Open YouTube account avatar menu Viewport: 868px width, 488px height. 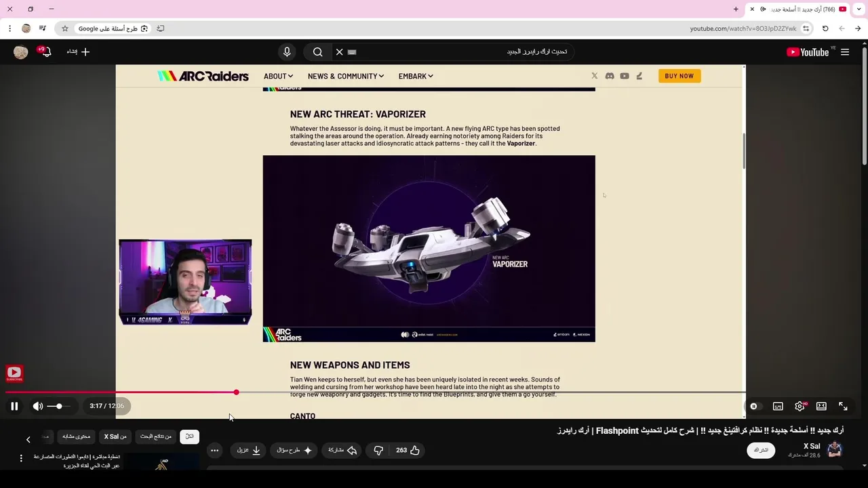tap(21, 52)
